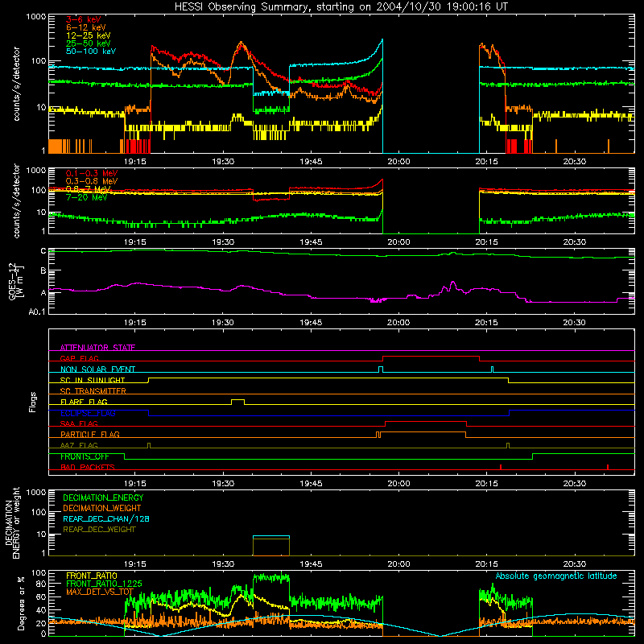Click 19:30 tick under the GOES panel
Viewport: 644px width, 644px height.
(223, 323)
